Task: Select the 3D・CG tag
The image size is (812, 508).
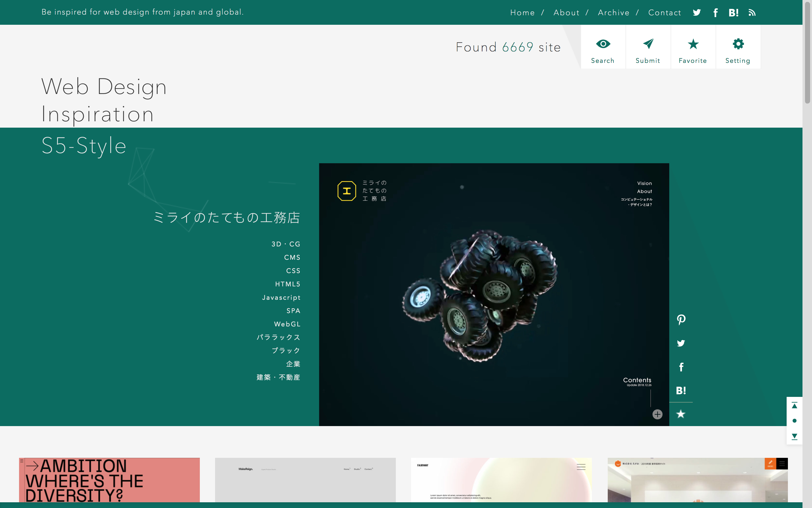Action: [x=286, y=244]
